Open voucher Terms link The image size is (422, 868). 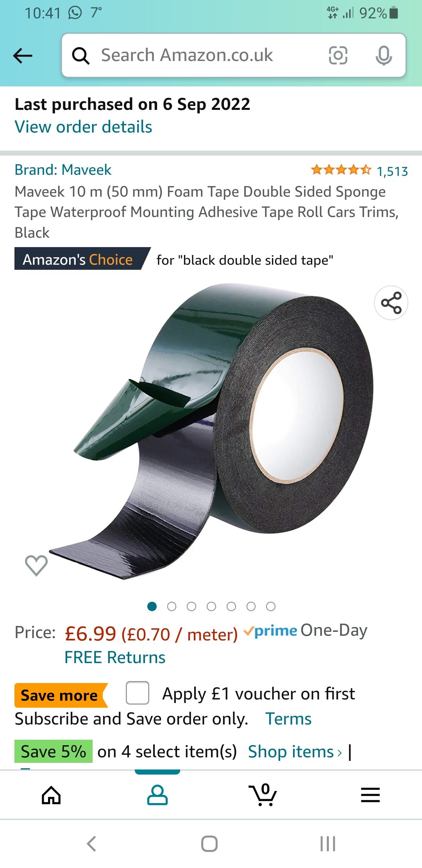[288, 719]
